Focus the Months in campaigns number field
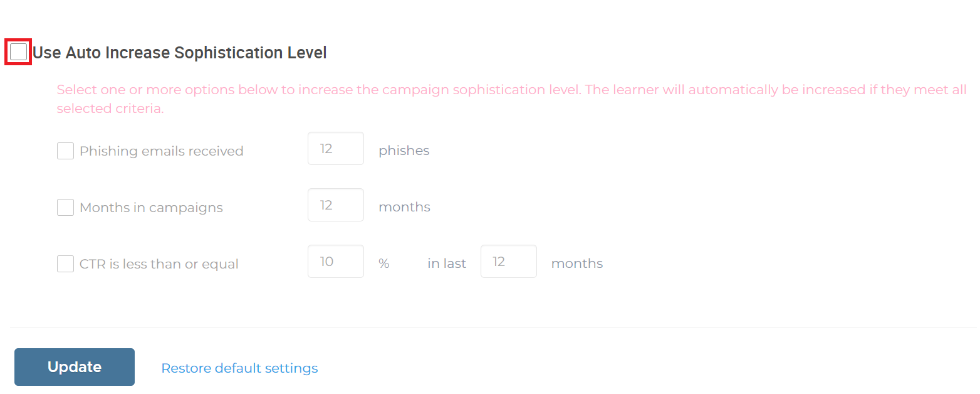 (336, 205)
